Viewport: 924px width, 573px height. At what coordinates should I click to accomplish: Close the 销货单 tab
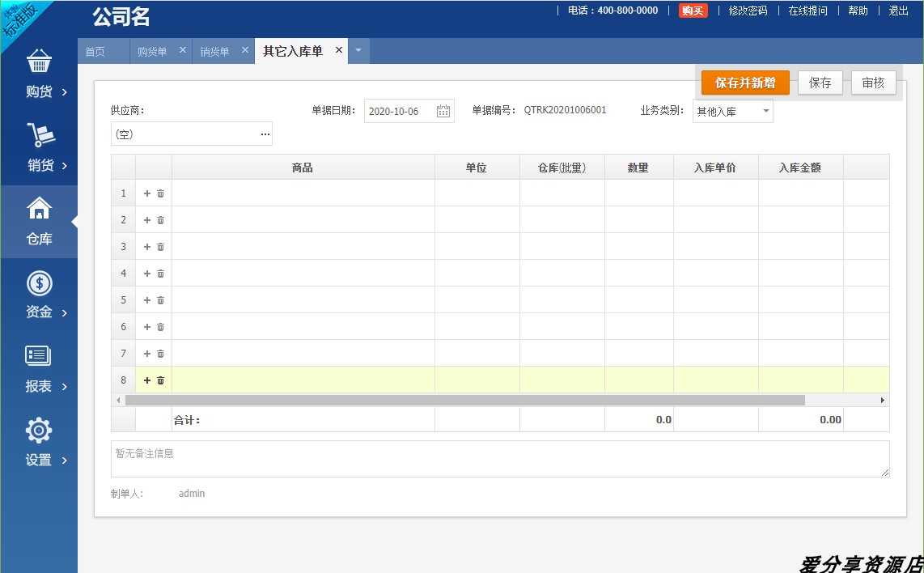[245, 50]
